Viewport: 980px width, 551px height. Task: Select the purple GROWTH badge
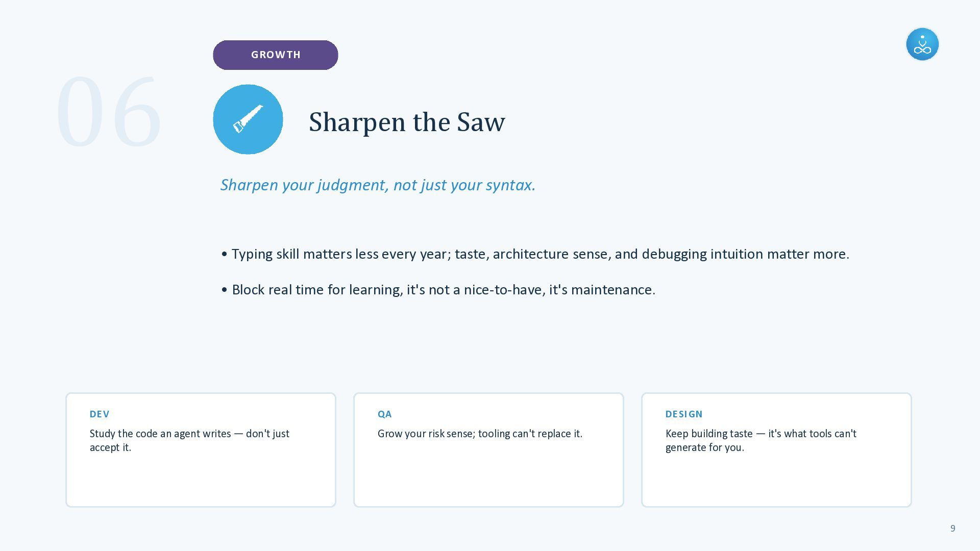[x=276, y=55]
